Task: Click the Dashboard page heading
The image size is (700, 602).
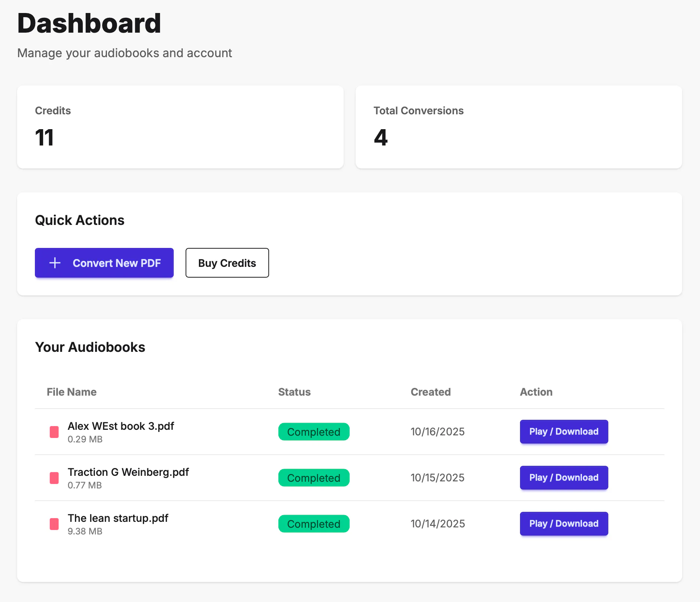Action: click(x=89, y=23)
